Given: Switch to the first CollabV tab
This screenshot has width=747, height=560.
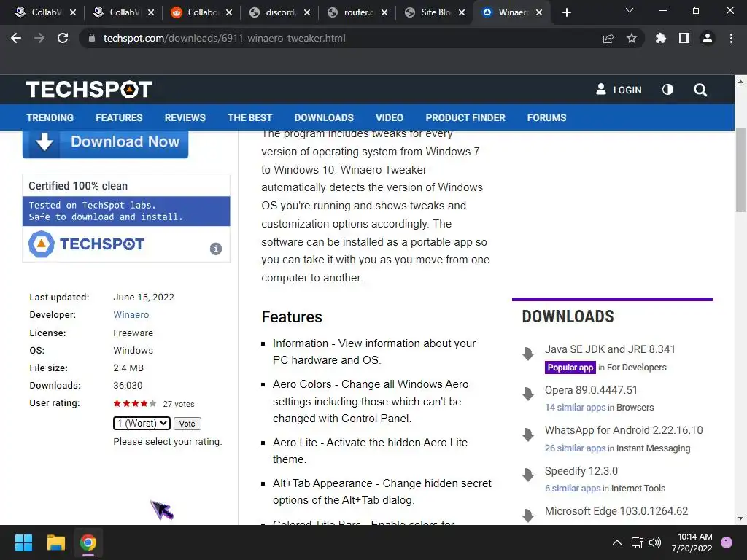Looking at the screenshot, I should point(47,12).
